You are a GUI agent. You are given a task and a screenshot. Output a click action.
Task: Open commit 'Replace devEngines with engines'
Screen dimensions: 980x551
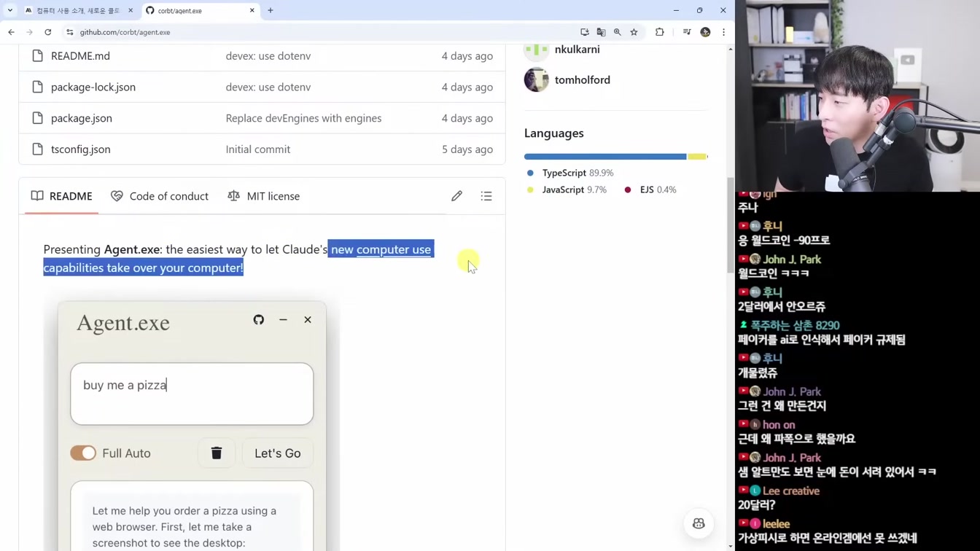[303, 118]
